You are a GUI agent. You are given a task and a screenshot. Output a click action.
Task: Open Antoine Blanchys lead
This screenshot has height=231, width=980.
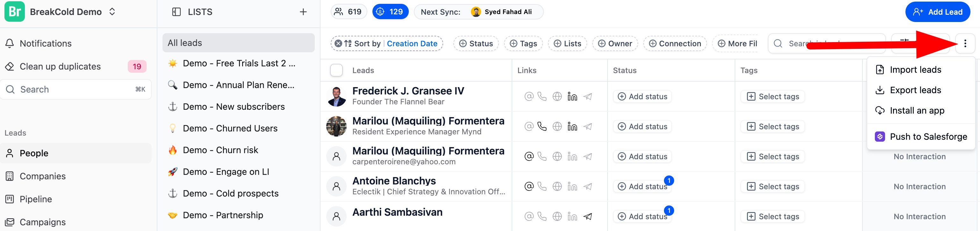[x=394, y=181]
